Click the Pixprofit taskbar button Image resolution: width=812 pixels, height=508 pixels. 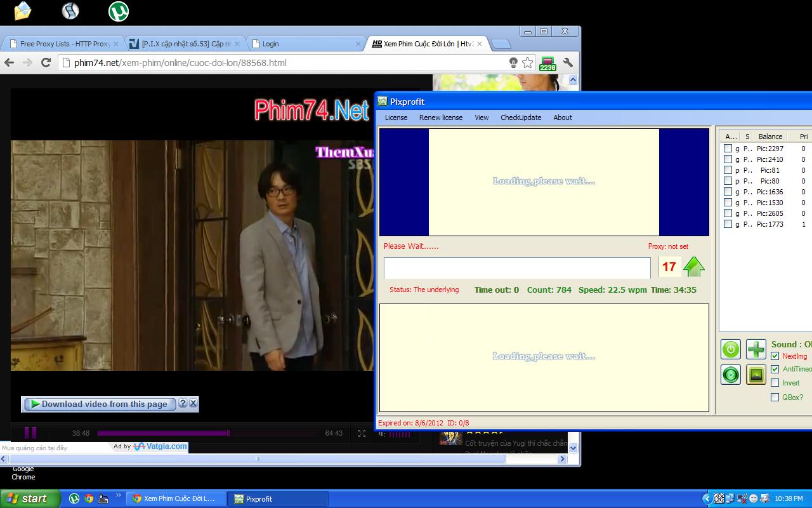[x=278, y=498]
